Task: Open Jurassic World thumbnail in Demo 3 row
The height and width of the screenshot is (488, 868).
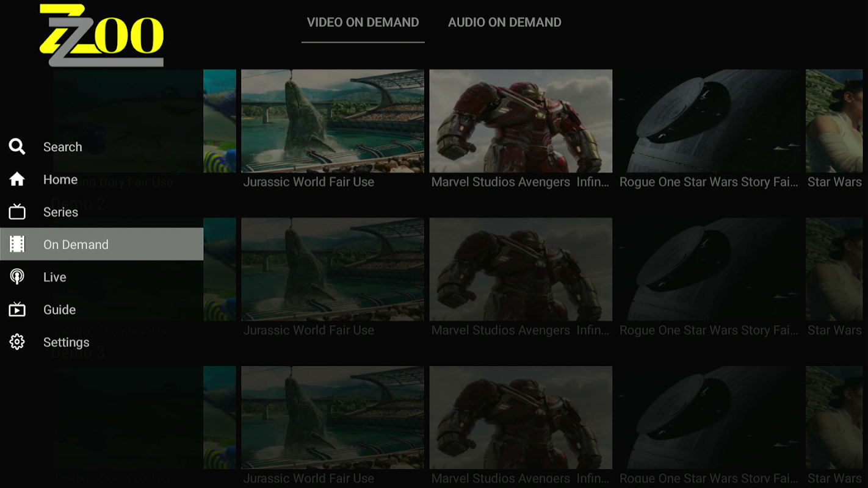Action: pos(333,417)
